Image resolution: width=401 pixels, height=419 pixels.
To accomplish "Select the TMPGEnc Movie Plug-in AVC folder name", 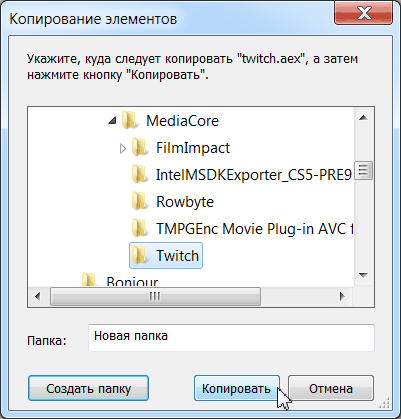I will point(254,229).
